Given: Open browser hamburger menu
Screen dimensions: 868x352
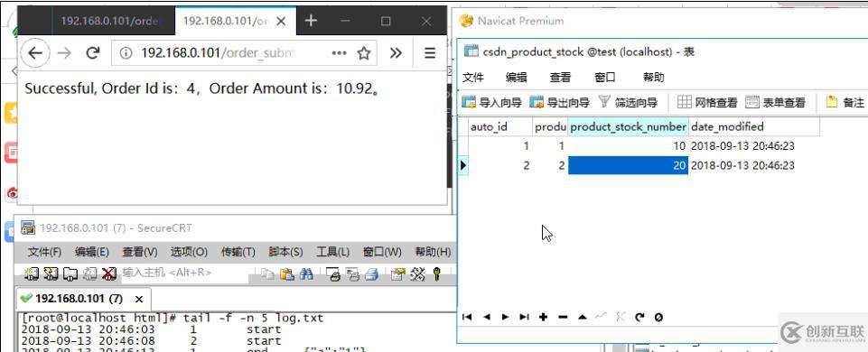Looking at the screenshot, I should 430,53.
